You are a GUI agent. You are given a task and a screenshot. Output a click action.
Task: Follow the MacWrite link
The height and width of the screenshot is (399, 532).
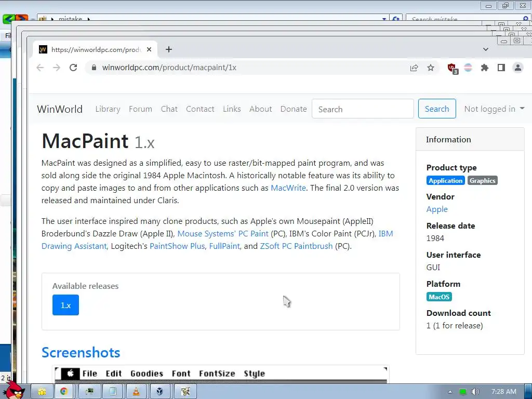(x=288, y=188)
